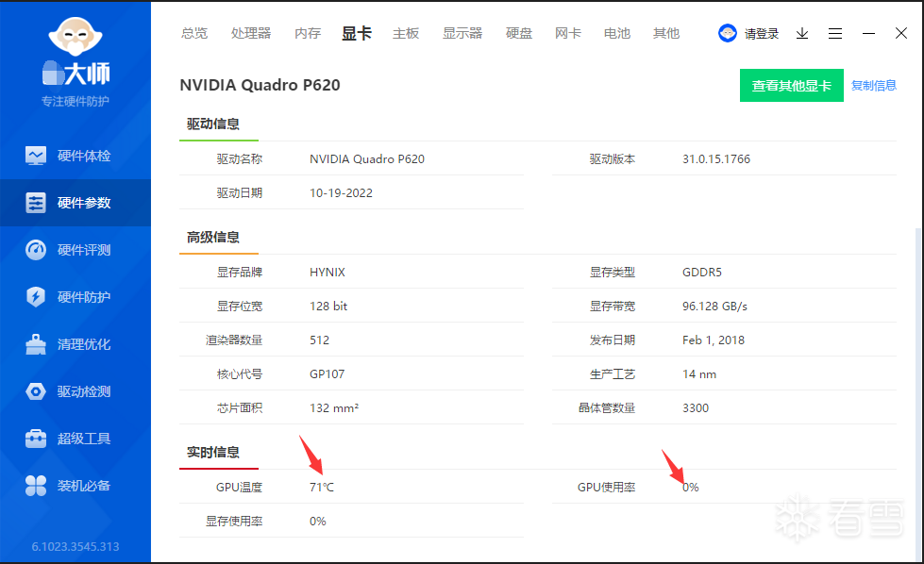Click the 实时信息 section header
Image resolution: width=924 pixels, height=564 pixels.
click(212, 452)
